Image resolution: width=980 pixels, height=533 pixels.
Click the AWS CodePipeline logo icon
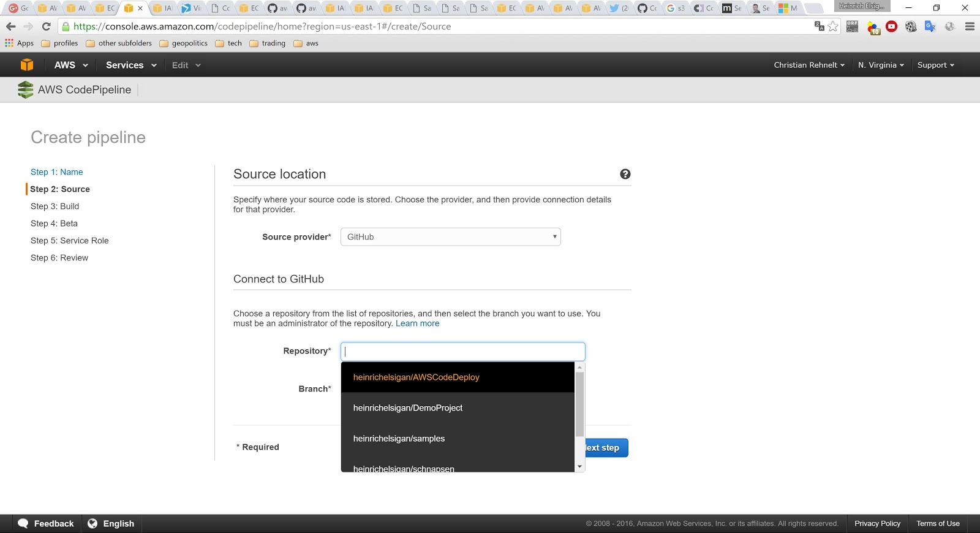(26, 89)
